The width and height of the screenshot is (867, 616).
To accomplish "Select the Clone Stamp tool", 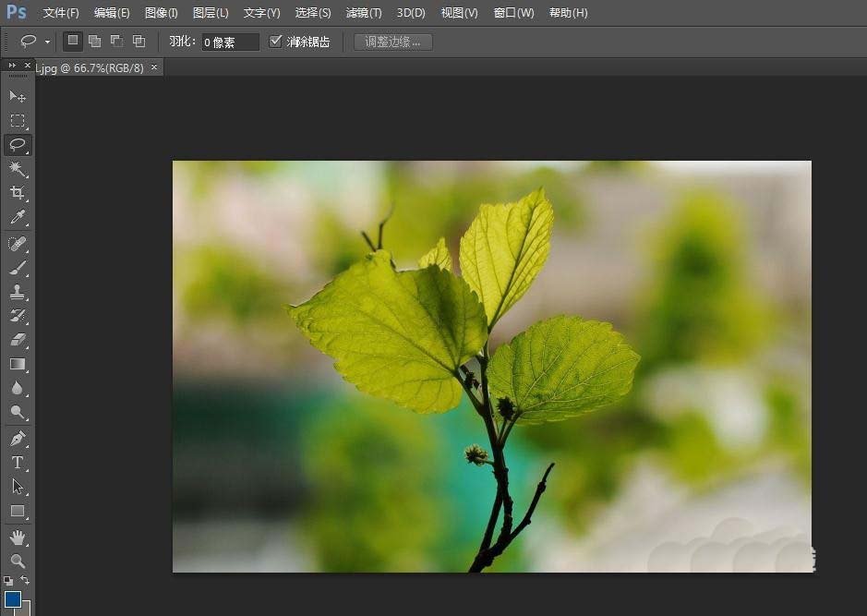I will 18,292.
